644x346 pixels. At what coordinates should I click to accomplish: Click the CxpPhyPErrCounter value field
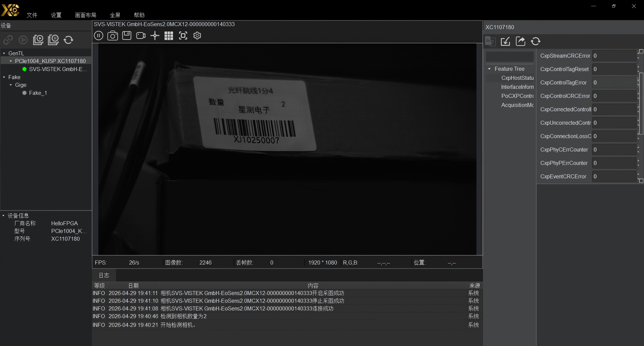click(x=614, y=163)
